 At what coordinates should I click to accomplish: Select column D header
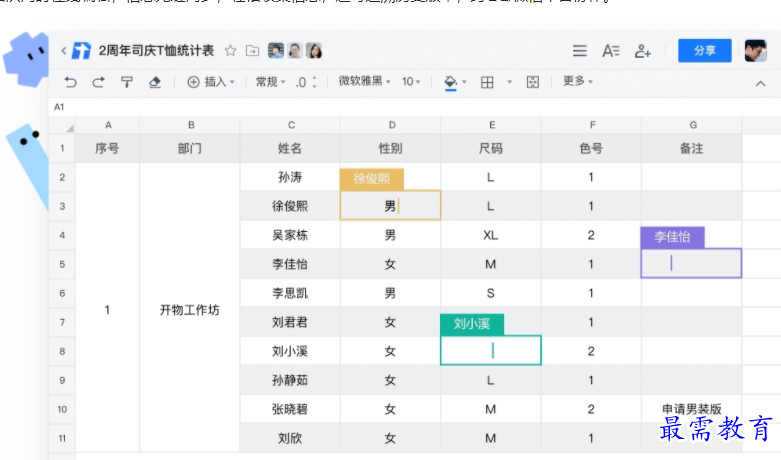point(391,125)
